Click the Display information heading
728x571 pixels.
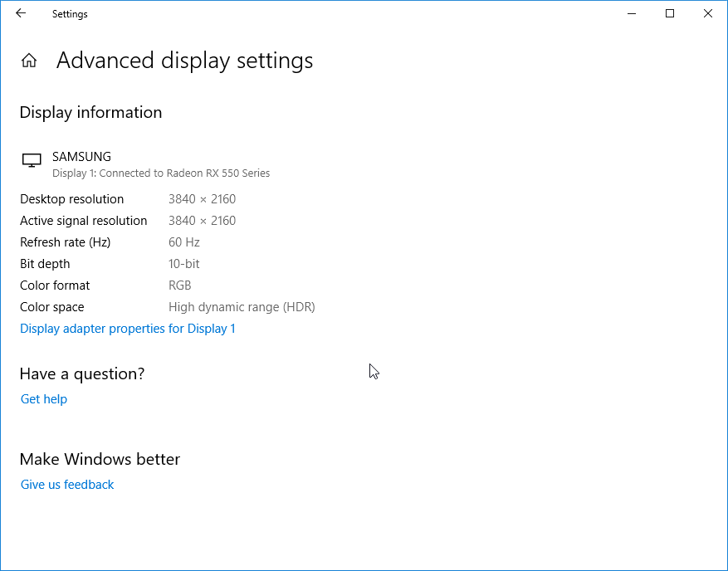pyautogui.click(x=90, y=112)
